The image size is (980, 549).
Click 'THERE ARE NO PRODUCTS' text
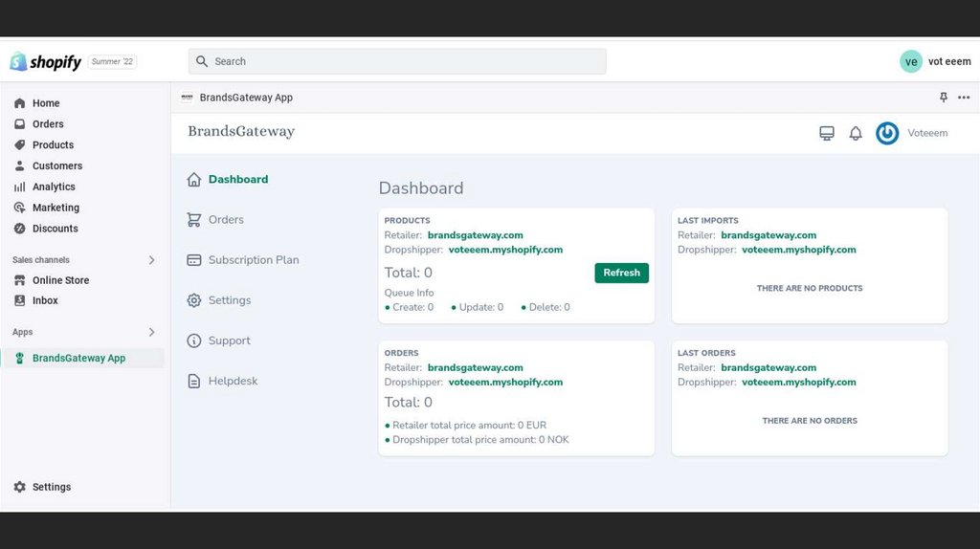click(810, 288)
